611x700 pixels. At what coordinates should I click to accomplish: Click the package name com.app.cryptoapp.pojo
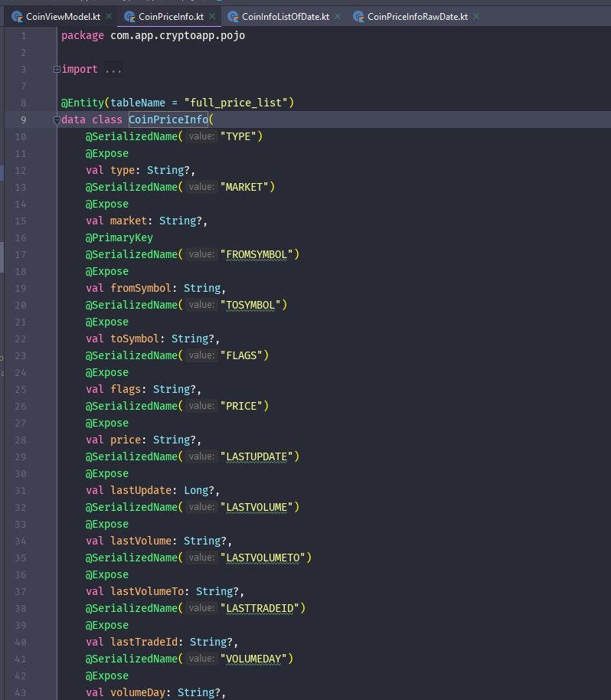178,36
